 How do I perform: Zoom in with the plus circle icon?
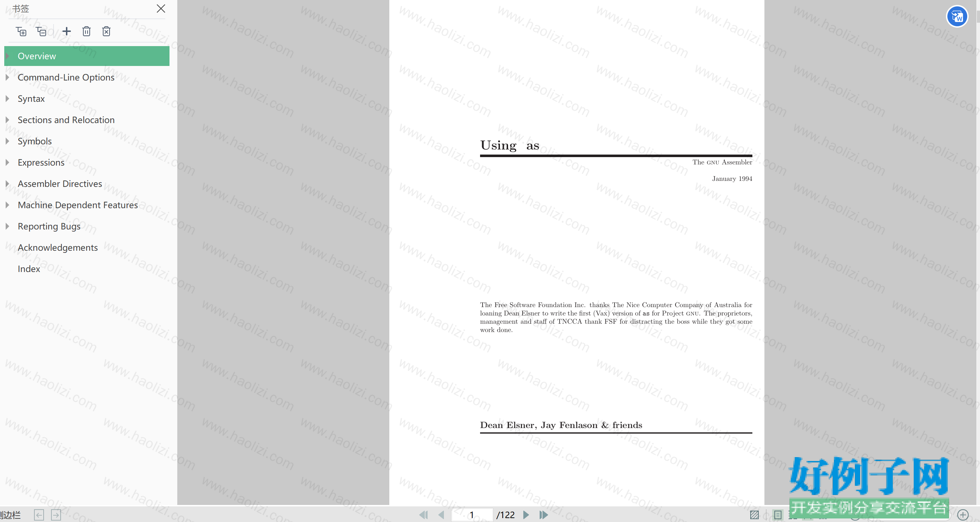[963, 515]
